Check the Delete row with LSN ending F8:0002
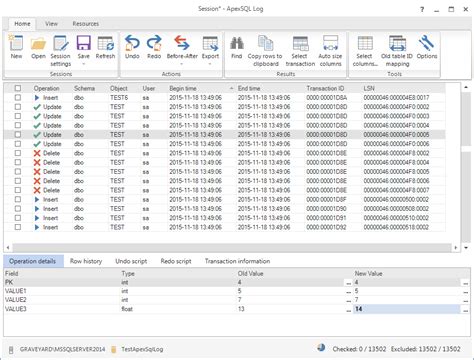Viewport: 474px width, 360px height. (18, 153)
